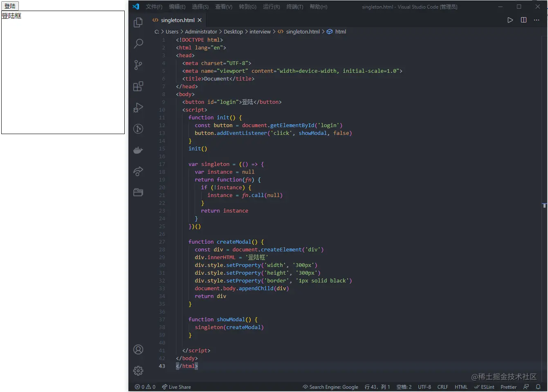This screenshot has height=392, width=548.
Task: Click interview in the breadcrumb
Action: point(260,31)
